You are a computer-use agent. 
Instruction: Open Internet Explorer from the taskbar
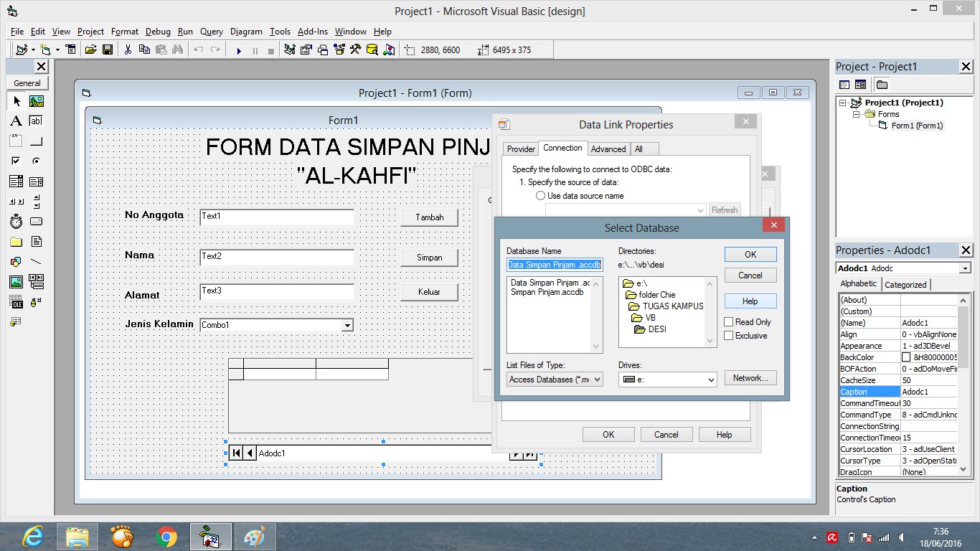click(x=33, y=537)
